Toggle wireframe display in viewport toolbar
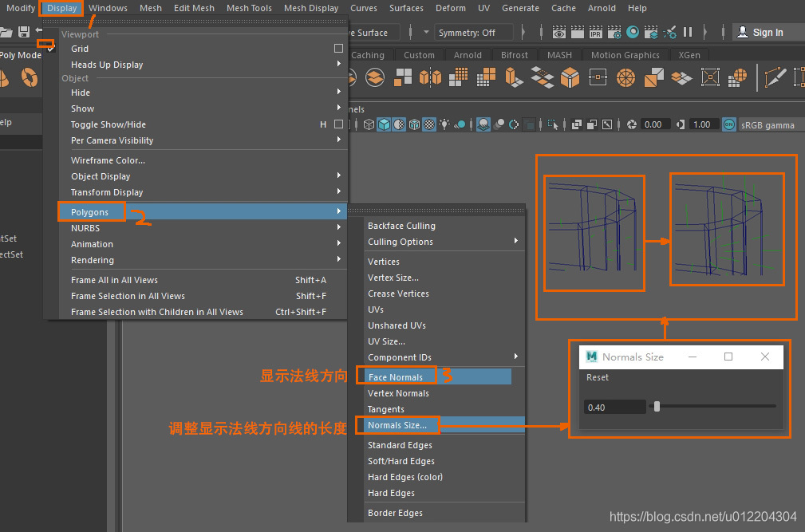The height and width of the screenshot is (532, 805). tap(369, 124)
